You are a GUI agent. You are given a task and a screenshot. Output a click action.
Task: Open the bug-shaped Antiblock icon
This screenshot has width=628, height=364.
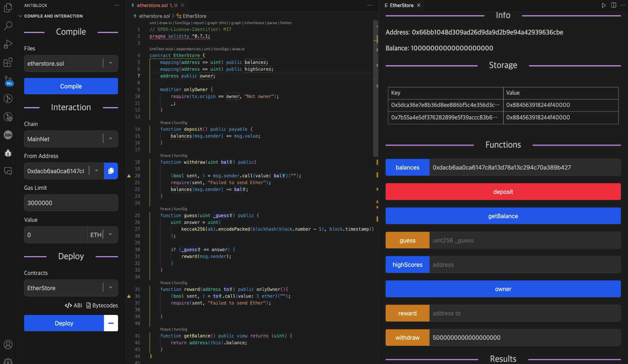click(x=8, y=153)
